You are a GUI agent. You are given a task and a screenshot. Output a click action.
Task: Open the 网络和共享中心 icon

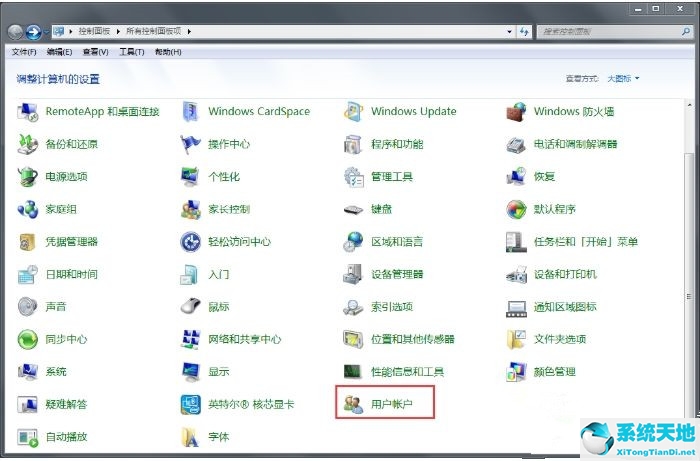(191, 340)
